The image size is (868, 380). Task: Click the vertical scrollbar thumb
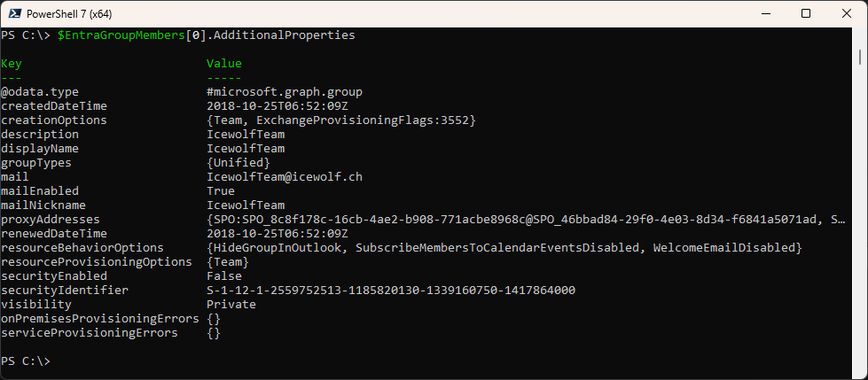coord(860,57)
